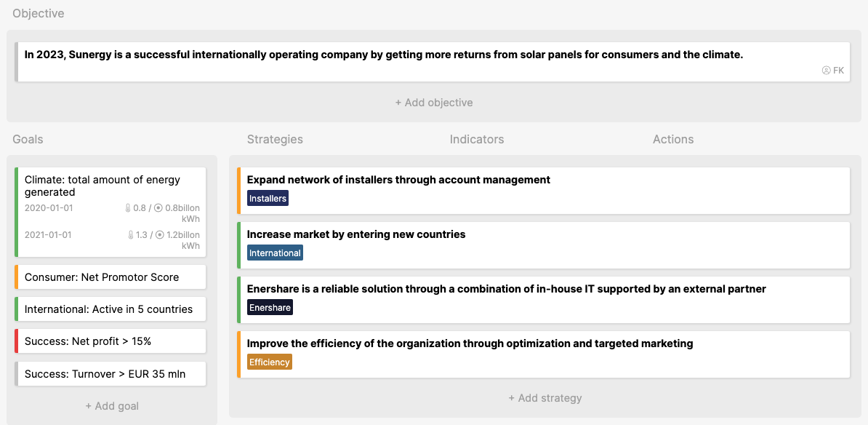
Task: Select the orange Efficiency tag
Action: pyautogui.click(x=269, y=362)
